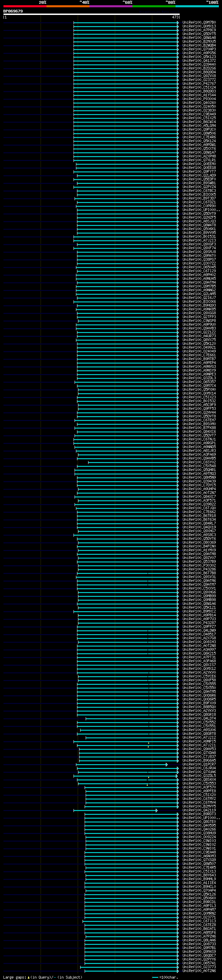Select hit label UniRef100_B6CWI4
This screenshot has height=980, width=222.
[199, 122]
